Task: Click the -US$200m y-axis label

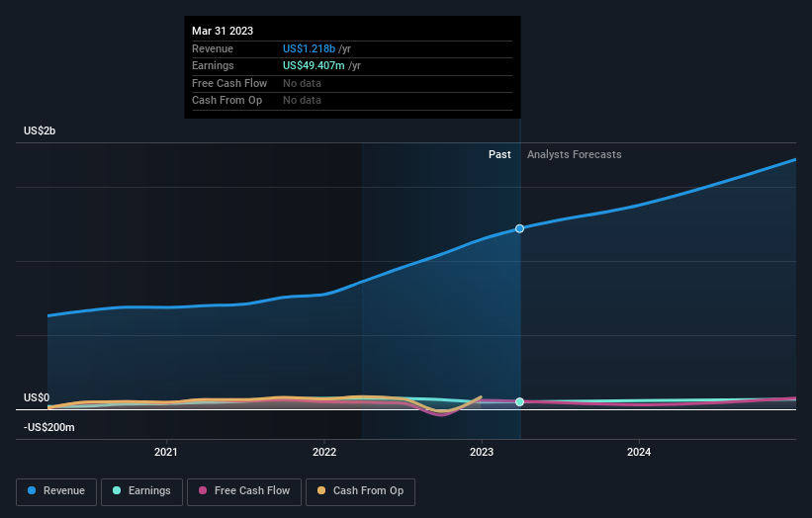Action: 48,427
